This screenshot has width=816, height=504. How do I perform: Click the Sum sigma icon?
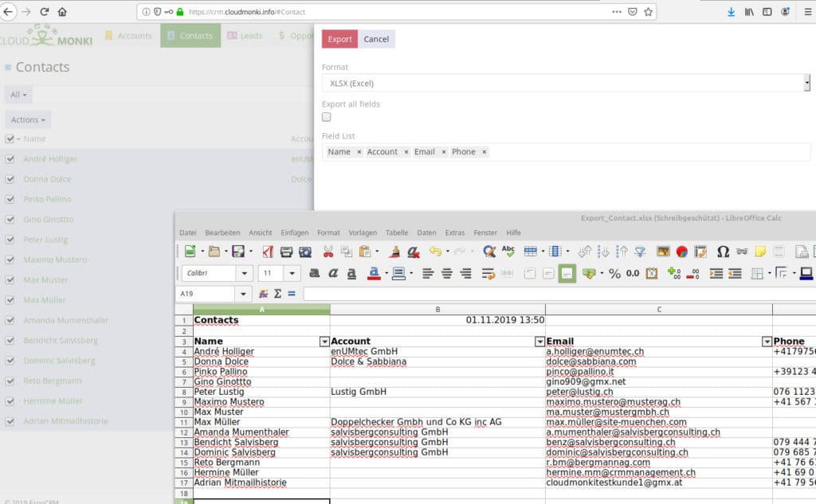[277, 294]
